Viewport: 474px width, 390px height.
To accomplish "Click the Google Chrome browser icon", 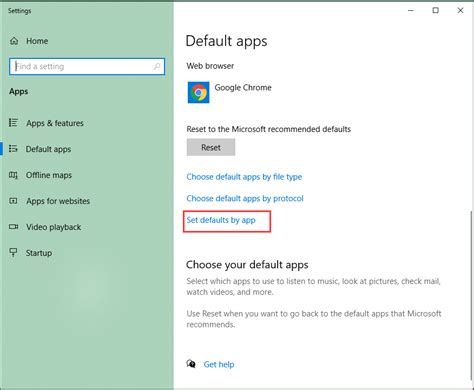I will 198,92.
